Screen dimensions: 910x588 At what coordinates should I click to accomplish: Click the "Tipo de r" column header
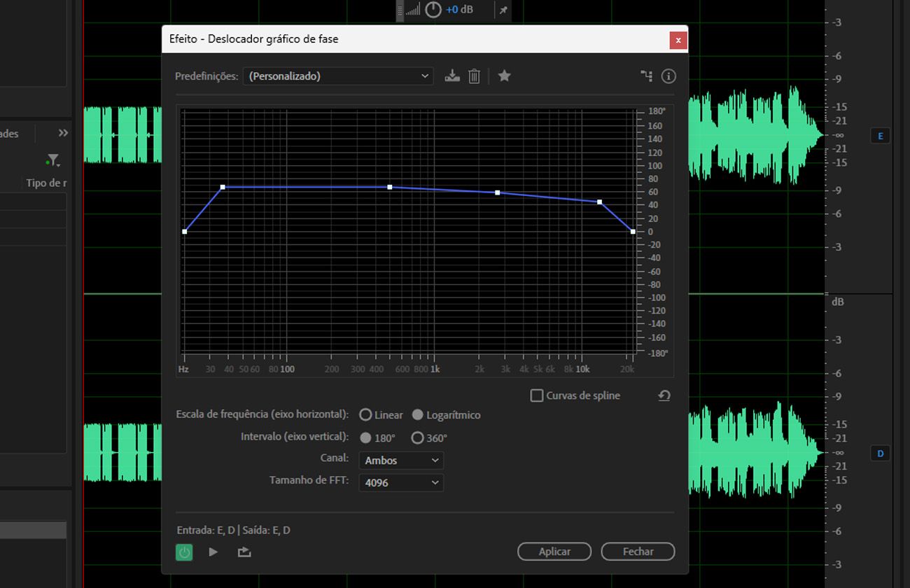pos(46,183)
